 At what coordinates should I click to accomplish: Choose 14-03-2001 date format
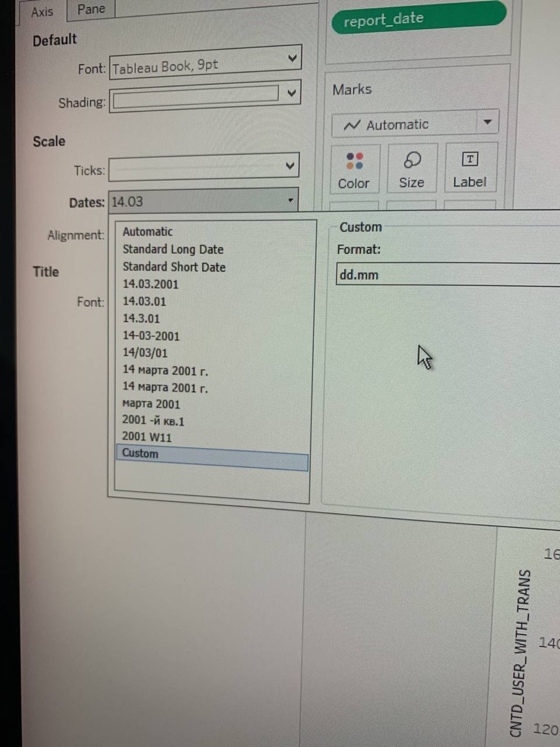(151, 336)
